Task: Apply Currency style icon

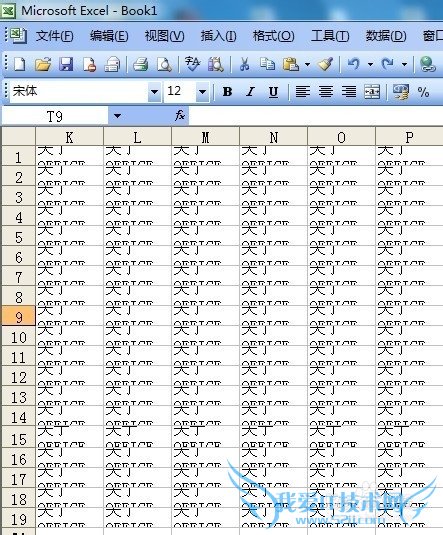Action: click(401, 91)
